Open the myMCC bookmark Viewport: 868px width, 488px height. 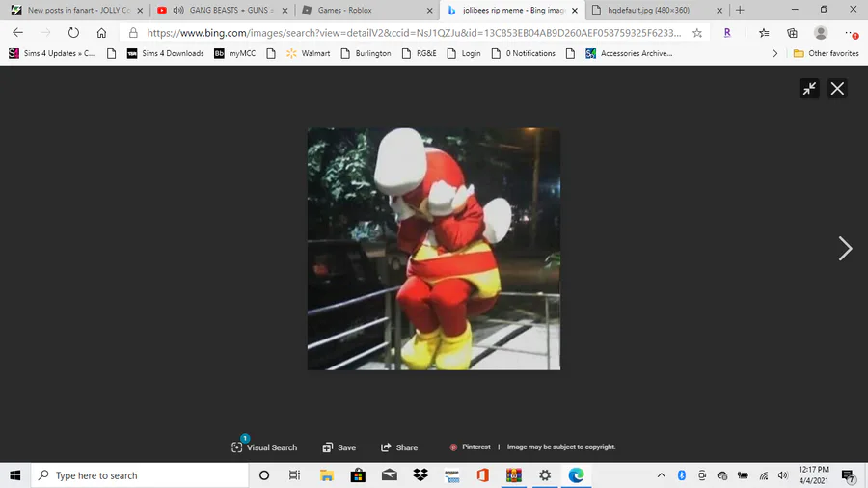tap(235, 53)
